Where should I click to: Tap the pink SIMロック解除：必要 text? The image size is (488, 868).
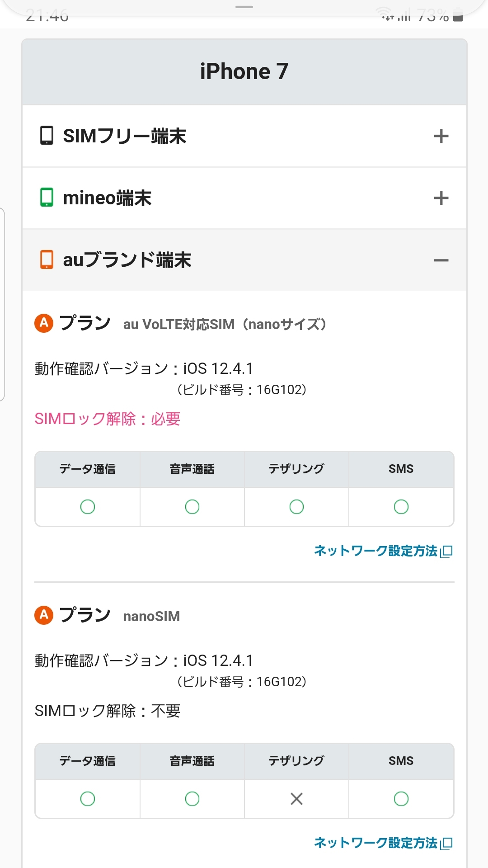coord(108,419)
